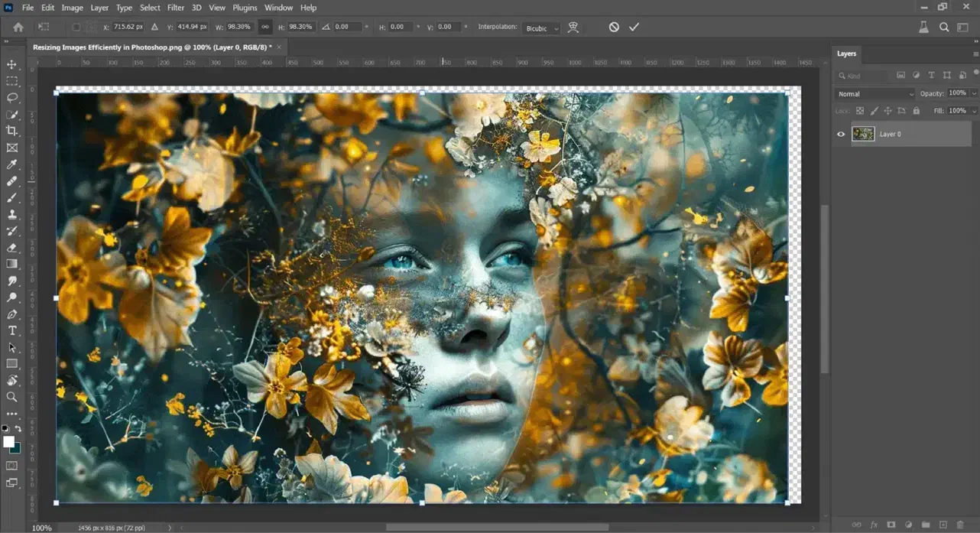Select the Lasso tool
Viewport: 980px width, 533px height.
point(12,98)
